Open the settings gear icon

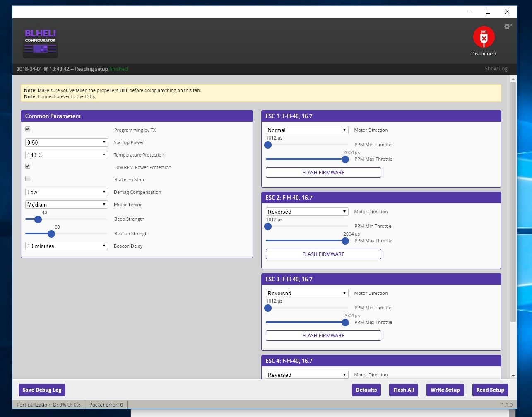pos(508,27)
